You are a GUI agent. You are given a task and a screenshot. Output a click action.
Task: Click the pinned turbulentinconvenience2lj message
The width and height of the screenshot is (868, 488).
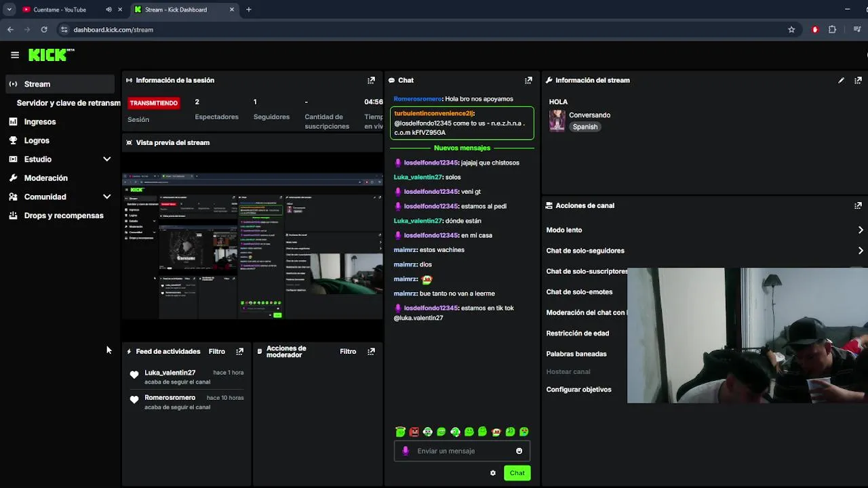pyautogui.click(x=462, y=123)
